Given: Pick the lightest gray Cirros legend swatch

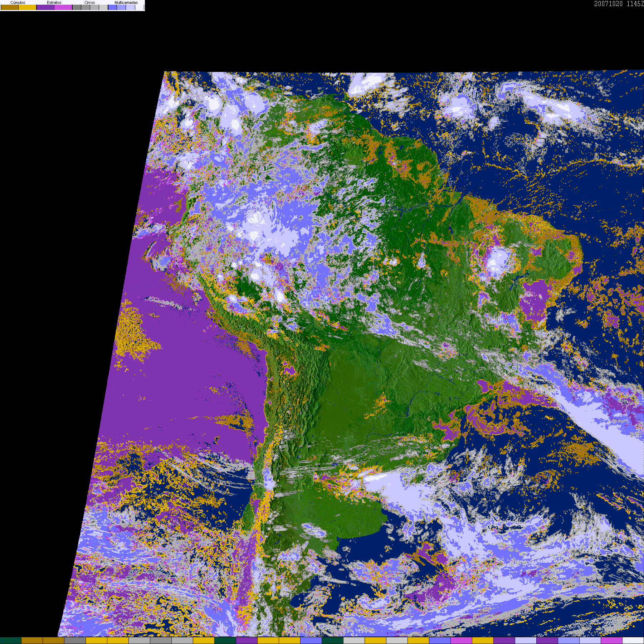Looking at the screenshot, I should point(103,7).
